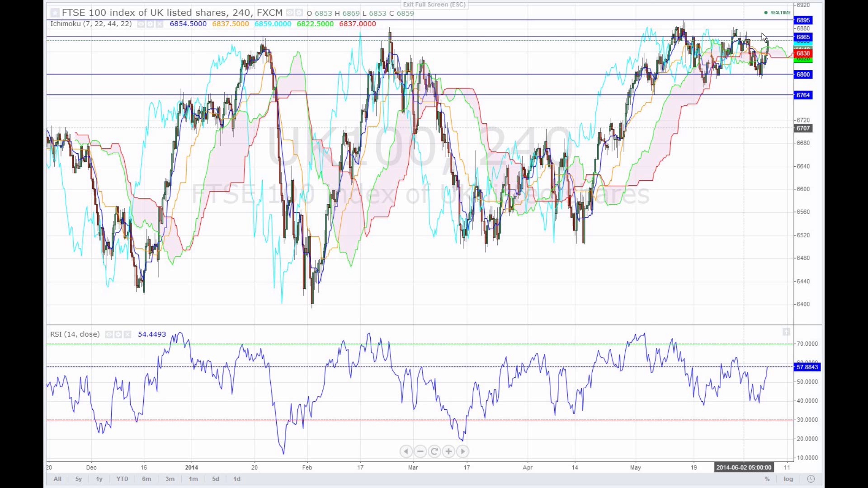This screenshot has height=488, width=868.
Task: Maximize RSI pane using the corner arrow
Action: click(x=787, y=332)
